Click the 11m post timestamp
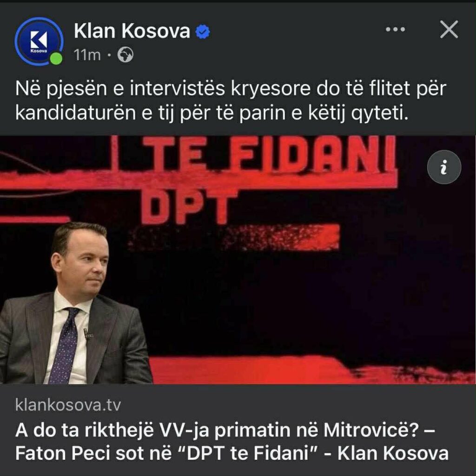The height and width of the screenshot is (476, 476). 87,55
